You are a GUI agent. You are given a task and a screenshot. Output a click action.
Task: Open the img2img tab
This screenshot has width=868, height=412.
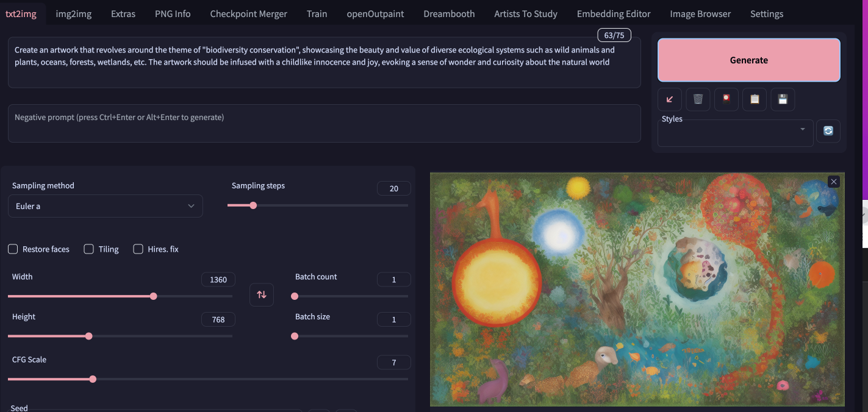74,13
